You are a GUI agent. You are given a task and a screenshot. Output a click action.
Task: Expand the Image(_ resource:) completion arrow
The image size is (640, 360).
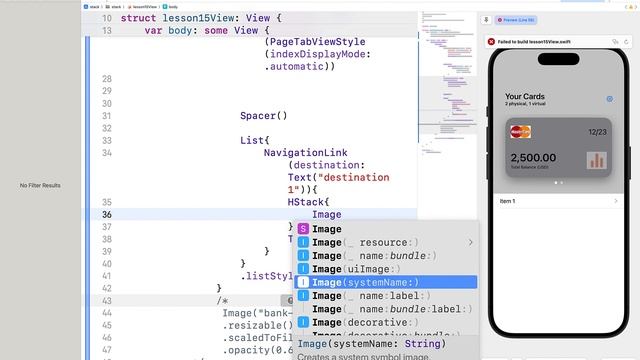[x=471, y=242]
